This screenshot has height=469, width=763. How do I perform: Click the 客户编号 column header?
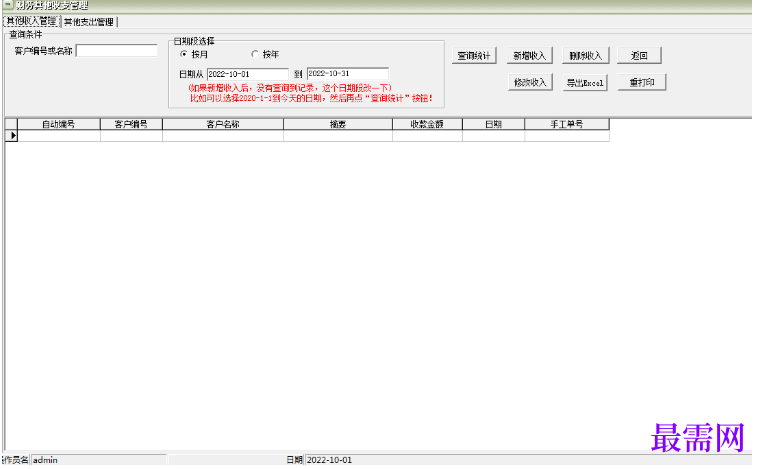tap(131, 124)
